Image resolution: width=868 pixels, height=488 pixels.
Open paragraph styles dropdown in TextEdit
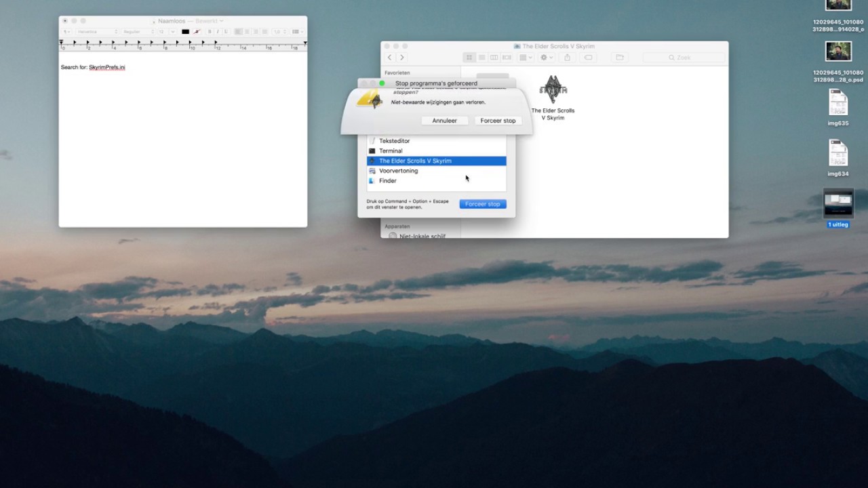tap(66, 32)
